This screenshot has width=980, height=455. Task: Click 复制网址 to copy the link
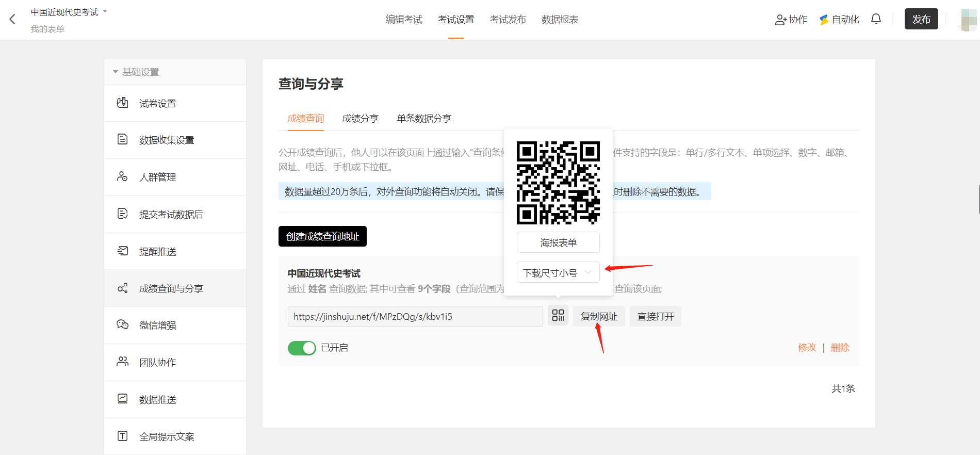tap(599, 316)
